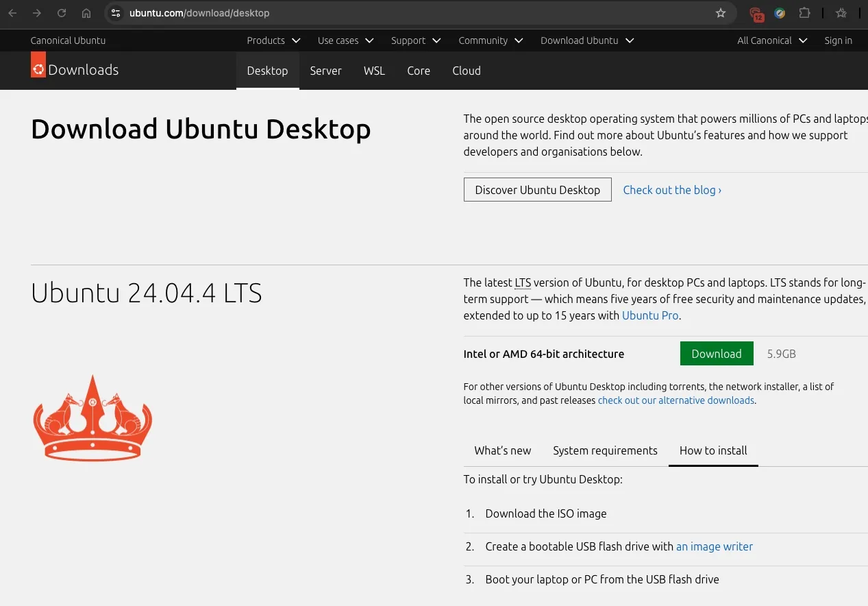Go to the browser home page icon
The image size is (868, 606).
(86, 13)
